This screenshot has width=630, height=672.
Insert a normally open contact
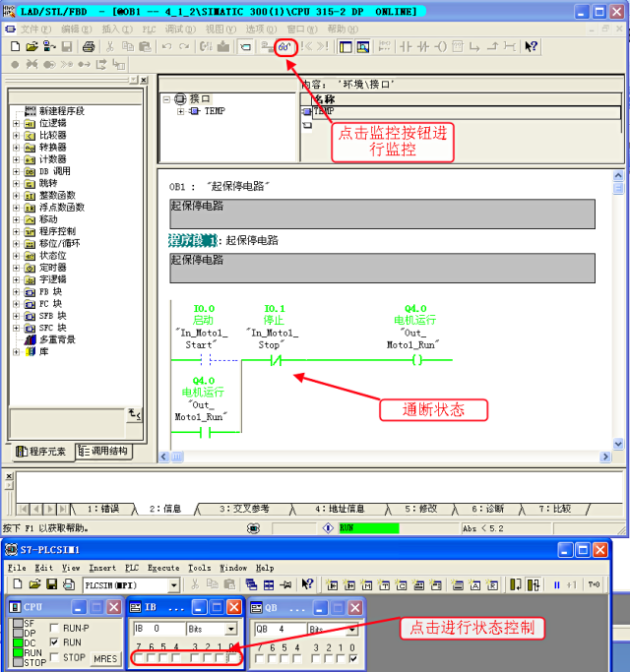(406, 46)
